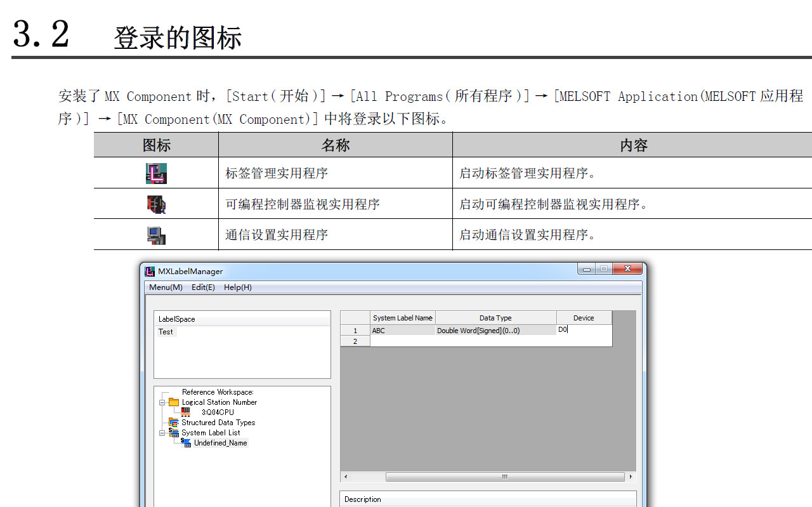The image size is (812, 507).
Task: Open the Help(H) menu
Action: click(x=238, y=287)
